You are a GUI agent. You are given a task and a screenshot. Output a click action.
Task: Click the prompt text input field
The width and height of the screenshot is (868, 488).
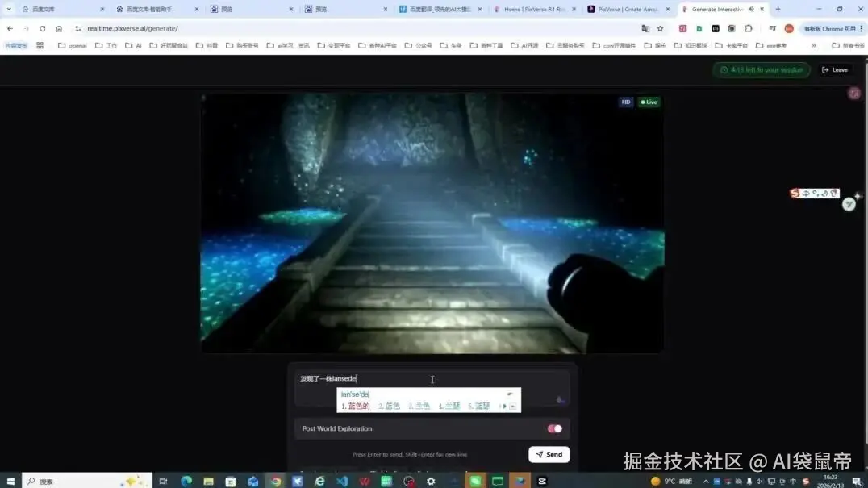tap(432, 389)
